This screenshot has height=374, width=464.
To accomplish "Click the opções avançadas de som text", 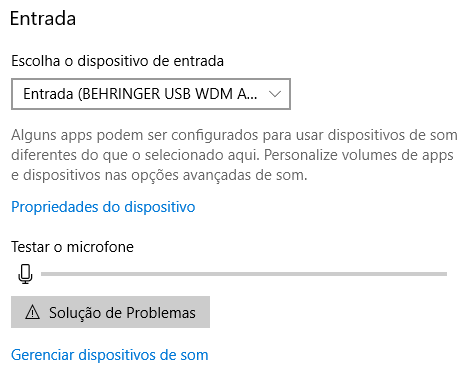I will (x=218, y=175).
